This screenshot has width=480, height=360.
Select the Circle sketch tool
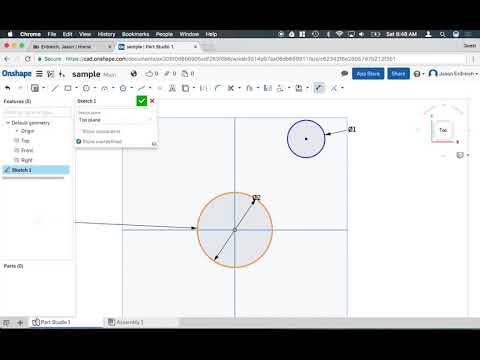(x=86, y=88)
